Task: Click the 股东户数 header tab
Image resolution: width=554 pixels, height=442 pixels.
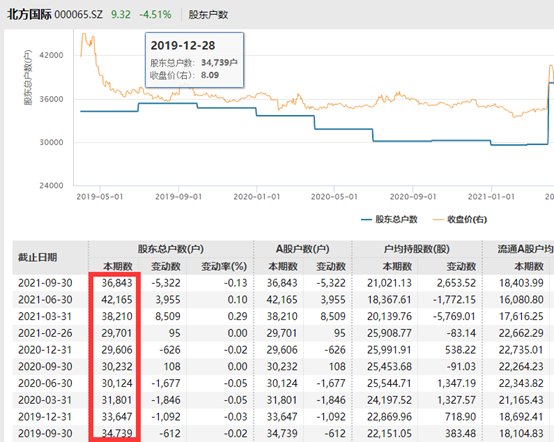Action: pyautogui.click(x=208, y=15)
